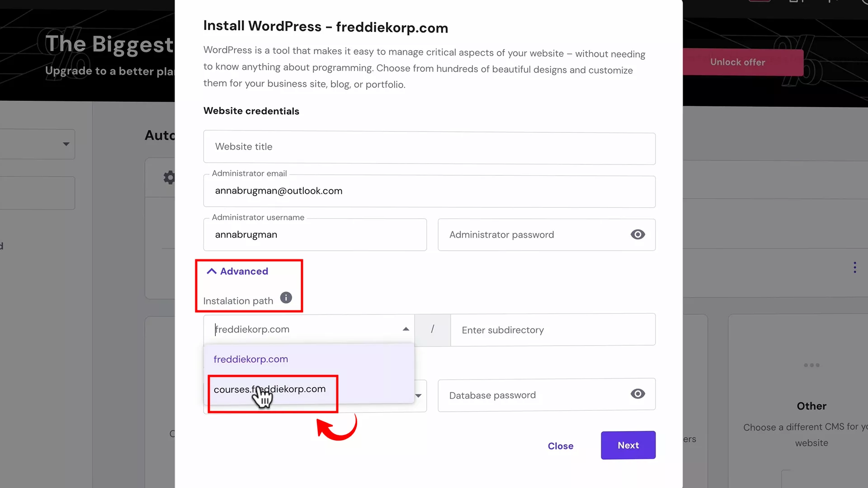Click the eye icon beside Administrator password
868x488 pixels.
[x=637, y=235]
